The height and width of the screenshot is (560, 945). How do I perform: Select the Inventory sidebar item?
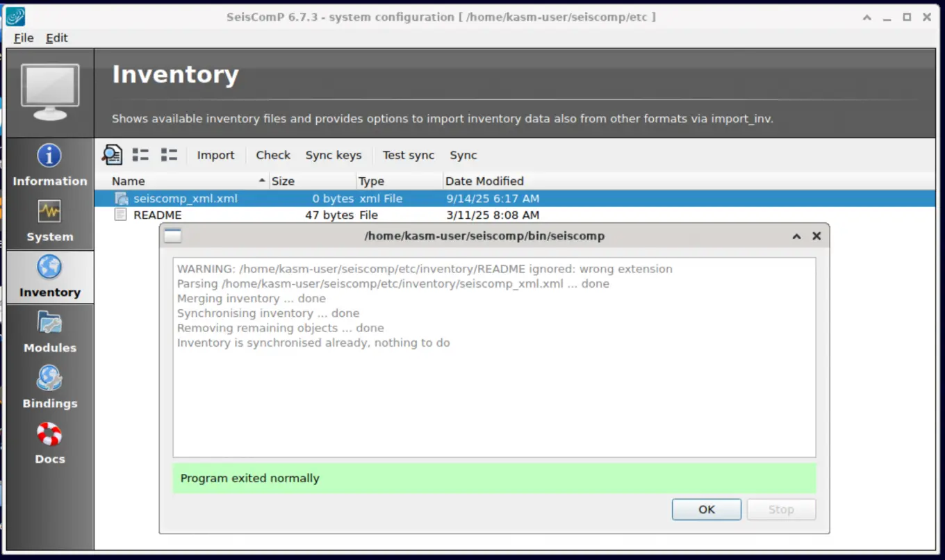49,277
